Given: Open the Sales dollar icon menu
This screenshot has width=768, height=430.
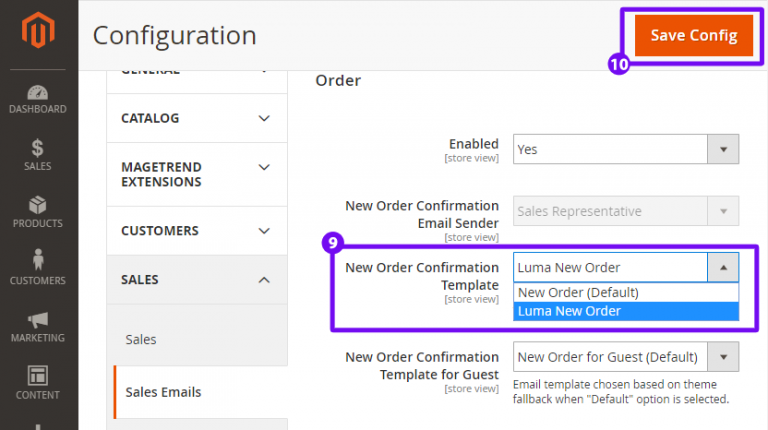Looking at the screenshot, I should pos(38,154).
